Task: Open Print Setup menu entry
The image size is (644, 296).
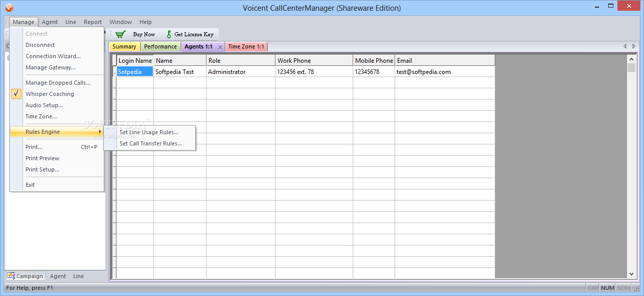Action: tap(57, 169)
